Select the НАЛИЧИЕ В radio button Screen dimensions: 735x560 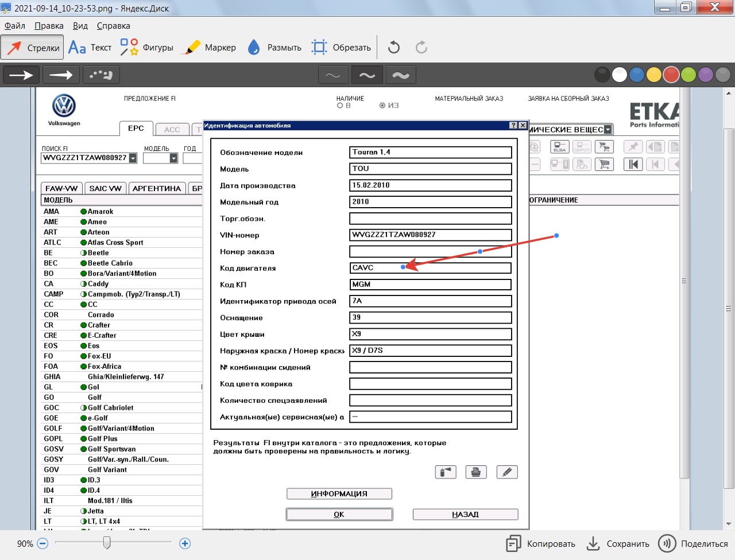(340, 106)
